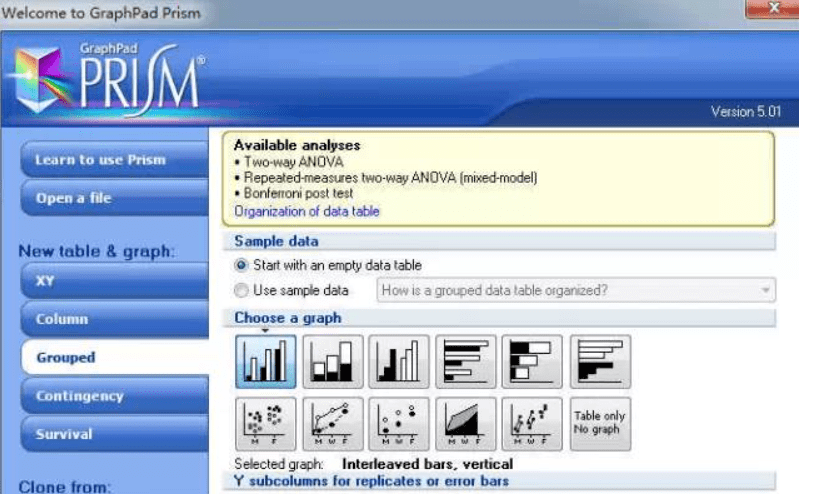
Task: Select the filled area graph icon
Action: [466, 421]
